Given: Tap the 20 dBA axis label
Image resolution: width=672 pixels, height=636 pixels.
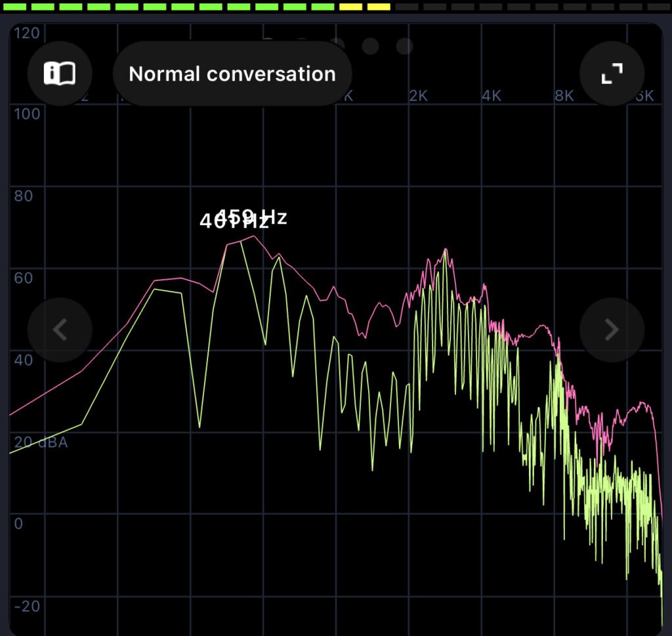Looking at the screenshot, I should point(41,442).
